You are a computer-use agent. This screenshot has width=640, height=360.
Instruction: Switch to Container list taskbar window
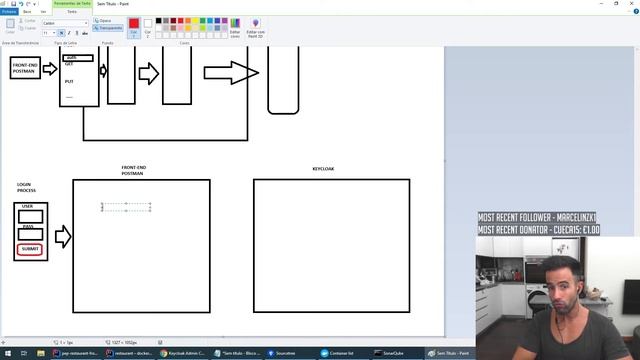343,353
